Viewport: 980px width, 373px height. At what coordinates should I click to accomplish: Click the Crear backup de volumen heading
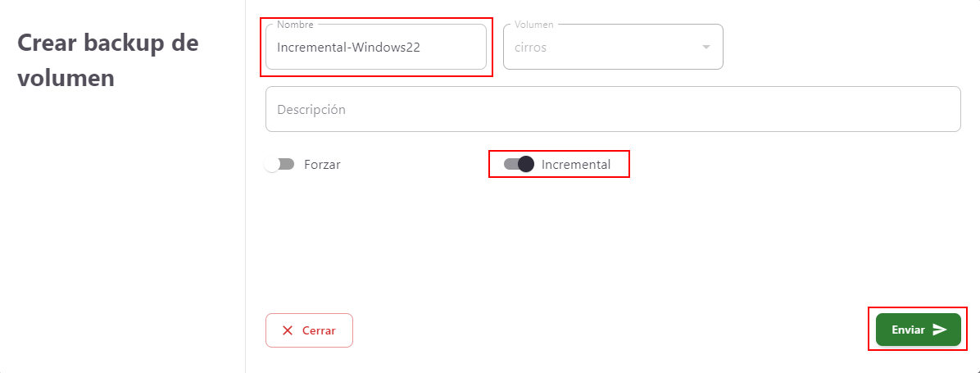108,61
